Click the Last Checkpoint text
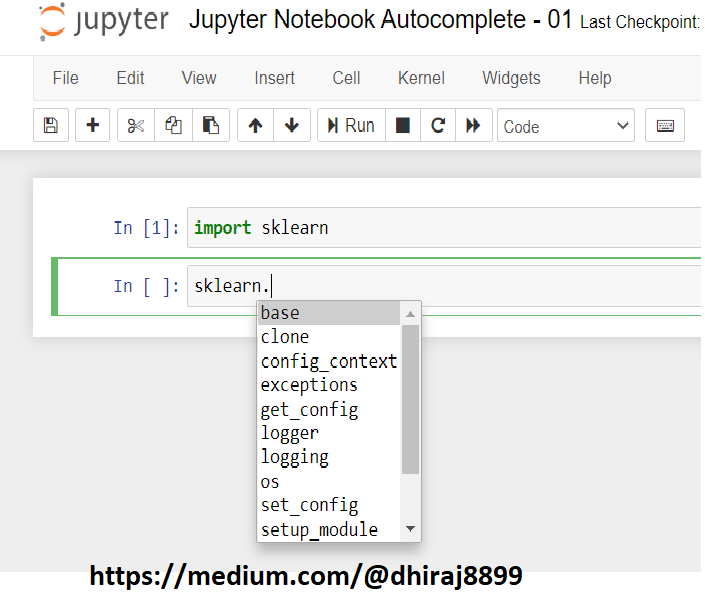 (x=640, y=22)
